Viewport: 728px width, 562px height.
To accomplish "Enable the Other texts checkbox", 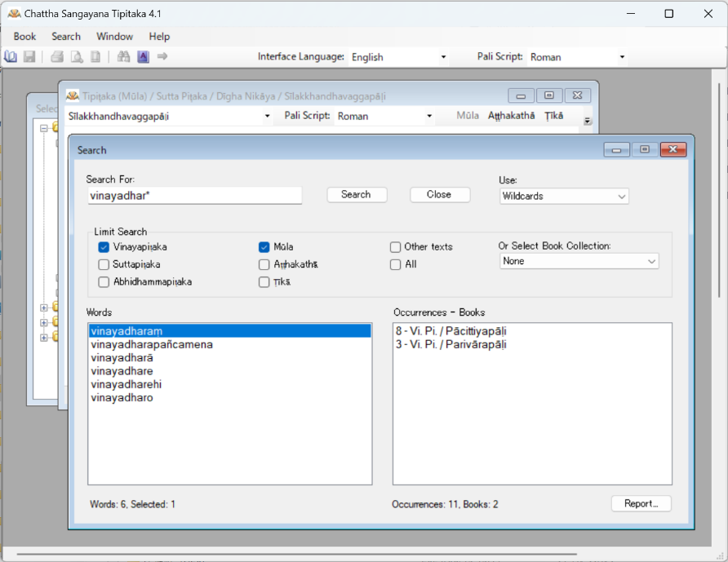I will tap(396, 247).
